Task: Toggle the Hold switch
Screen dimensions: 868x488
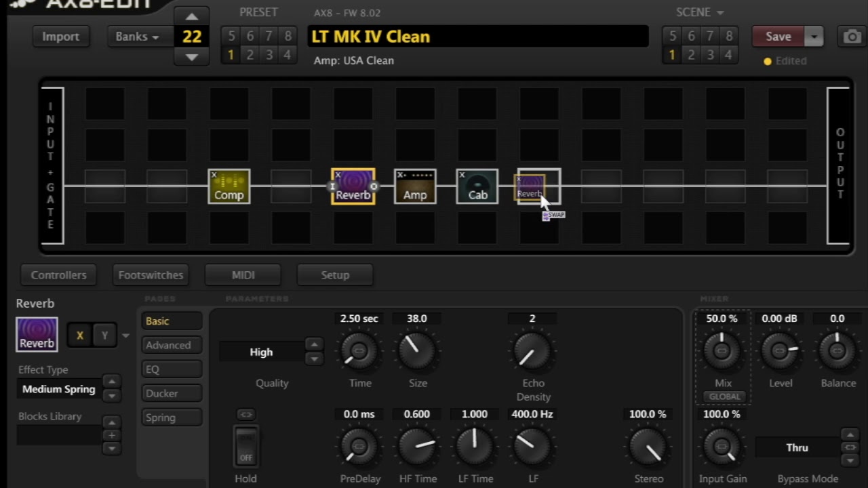Action: point(245,445)
